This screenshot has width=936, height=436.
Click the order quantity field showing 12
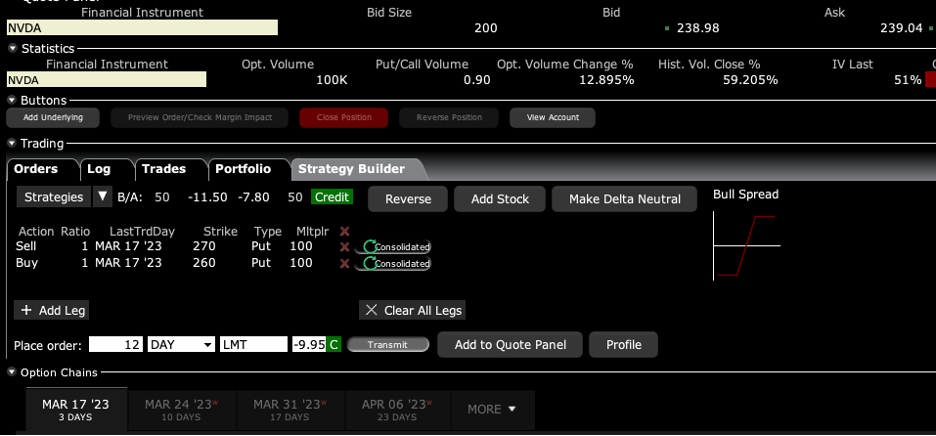tap(116, 345)
